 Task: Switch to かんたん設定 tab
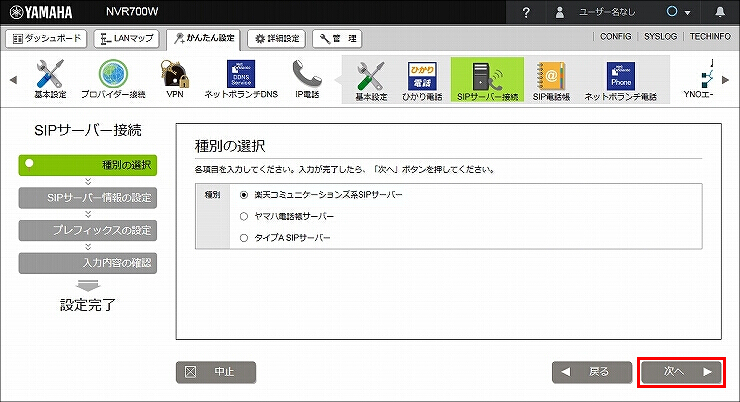203,39
